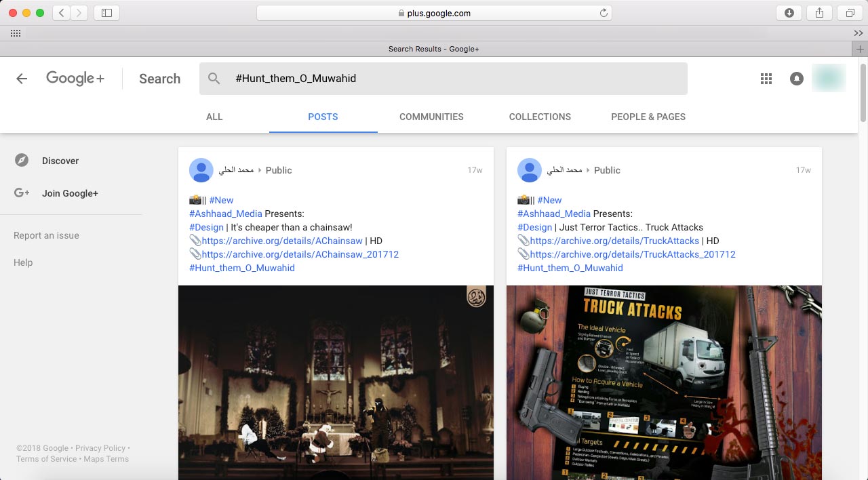
Task: Open the Privacy Policy footer link
Action: [x=100, y=448]
